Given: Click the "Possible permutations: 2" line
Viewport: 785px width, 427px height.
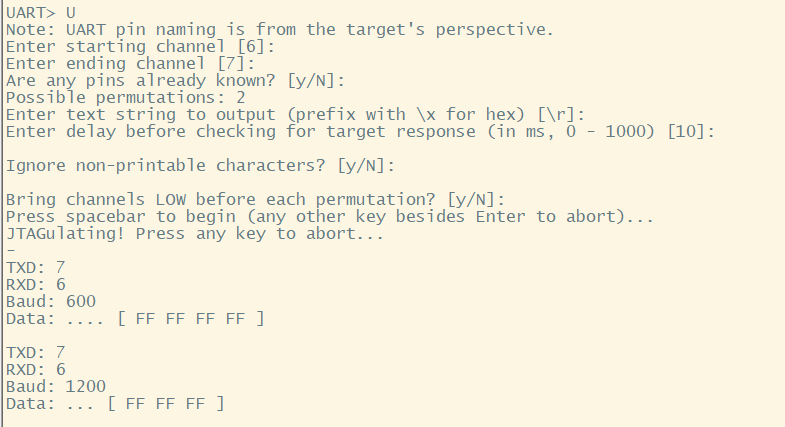Looking at the screenshot, I should coord(125,98).
